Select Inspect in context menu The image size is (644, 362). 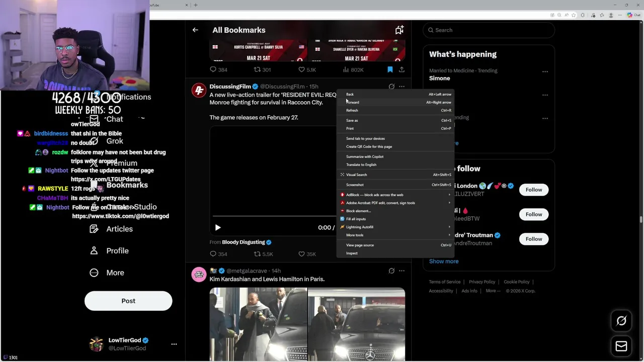coord(395,253)
